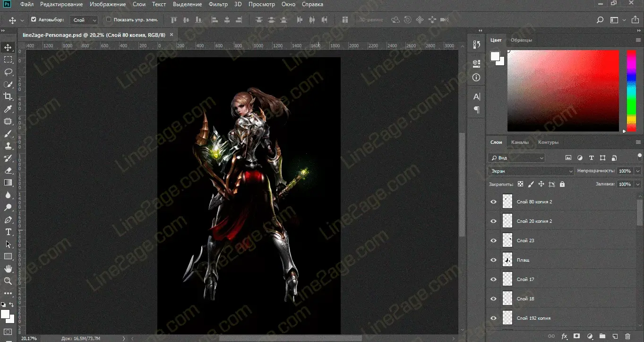Viewport: 644px width, 342px height.
Task: Pick a color in the red color field
Action: 563,91
